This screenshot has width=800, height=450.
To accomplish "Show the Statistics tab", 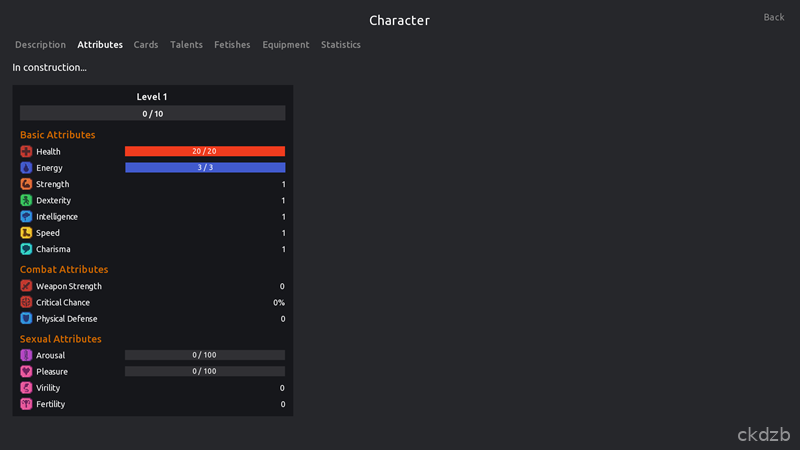I will point(341,45).
